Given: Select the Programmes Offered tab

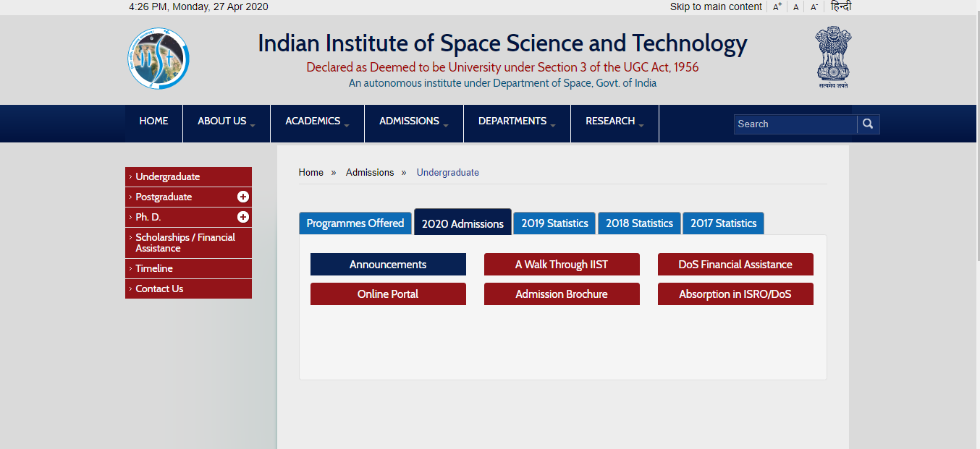Looking at the screenshot, I should (x=355, y=223).
